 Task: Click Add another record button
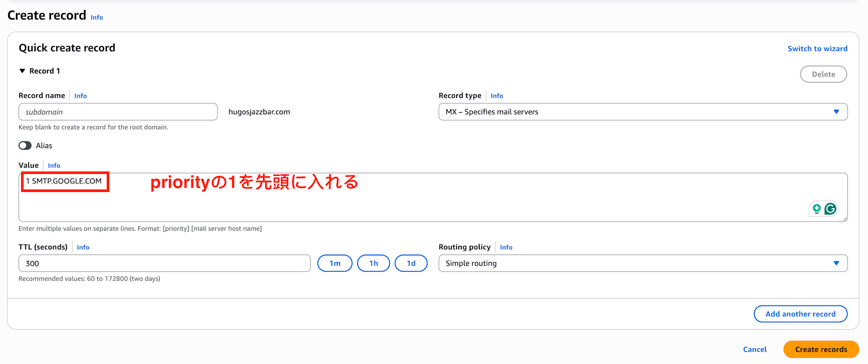click(x=800, y=314)
